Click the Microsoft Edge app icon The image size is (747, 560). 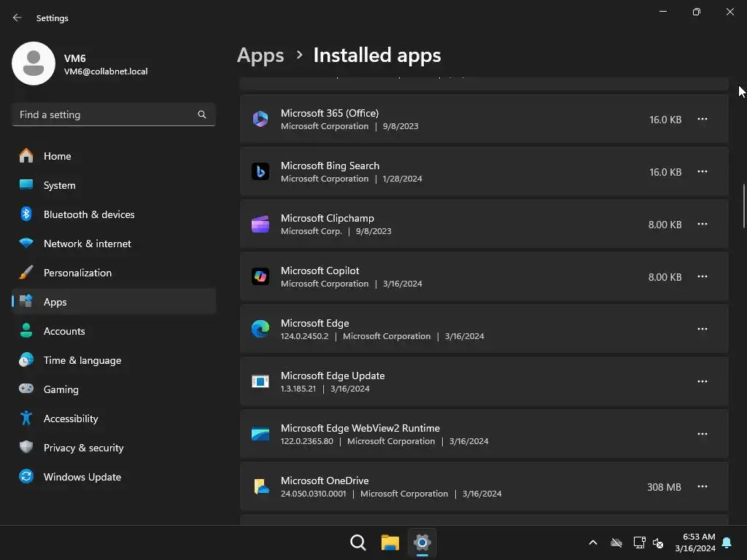260,329
